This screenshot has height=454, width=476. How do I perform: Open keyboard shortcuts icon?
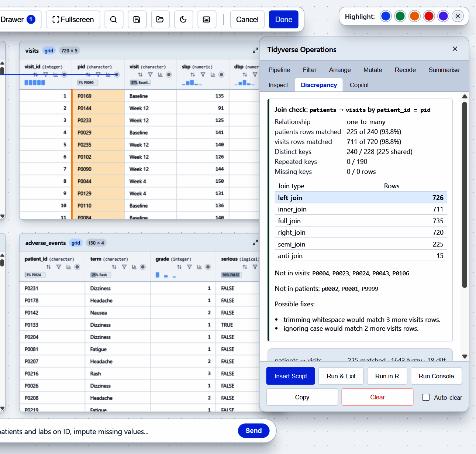pyautogui.click(x=207, y=20)
